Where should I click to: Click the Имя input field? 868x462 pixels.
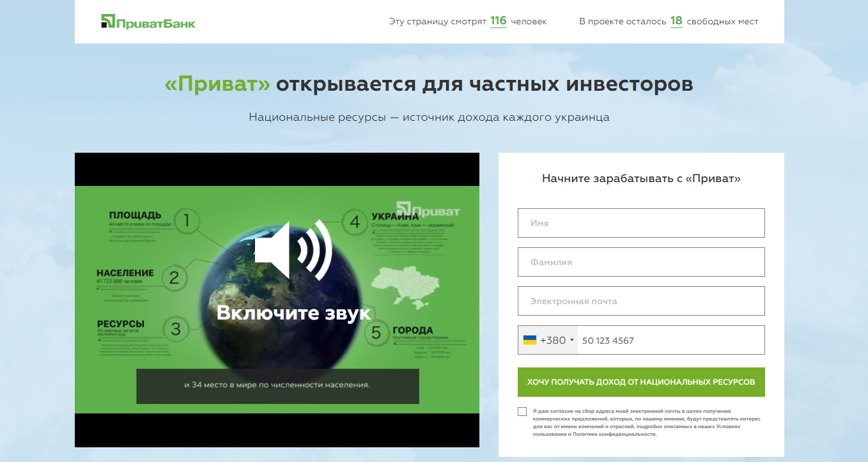(x=641, y=222)
